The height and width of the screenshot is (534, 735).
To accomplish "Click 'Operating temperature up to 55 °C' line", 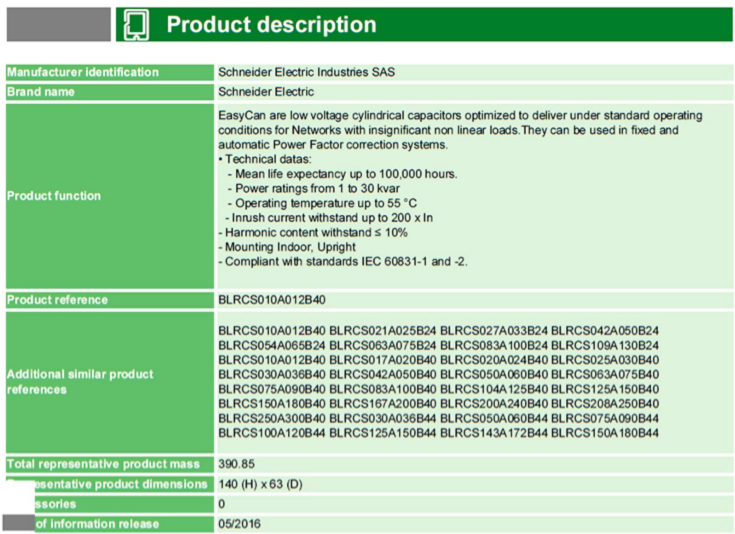I will coord(322,203).
